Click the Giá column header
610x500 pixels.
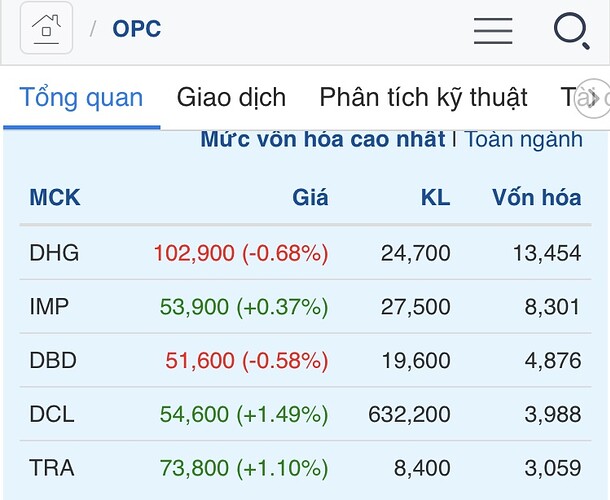(x=310, y=198)
